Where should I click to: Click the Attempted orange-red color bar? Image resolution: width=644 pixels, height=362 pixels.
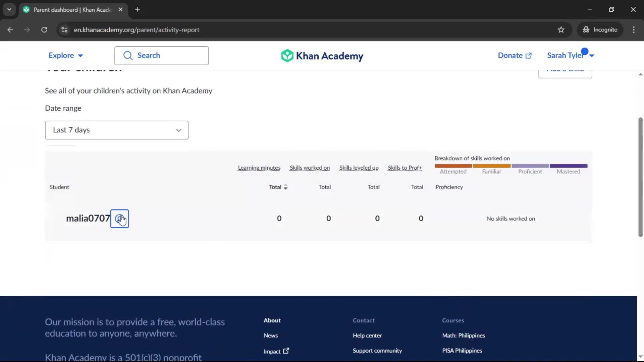click(x=453, y=166)
